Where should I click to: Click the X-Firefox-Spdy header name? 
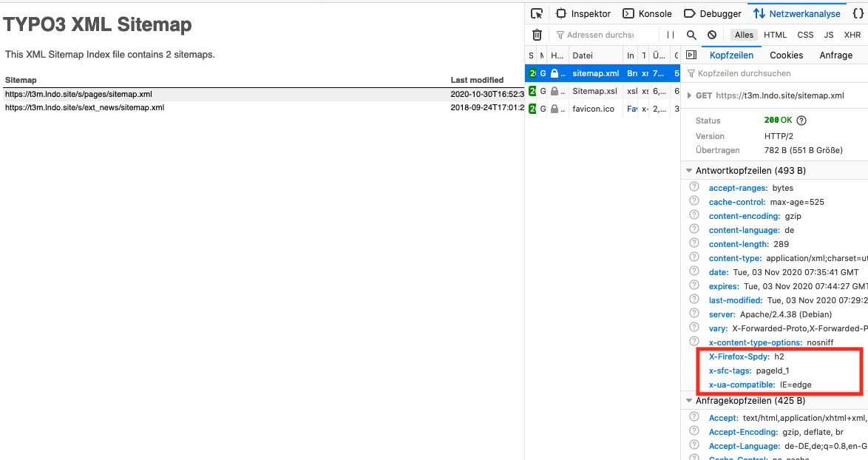[x=739, y=356]
